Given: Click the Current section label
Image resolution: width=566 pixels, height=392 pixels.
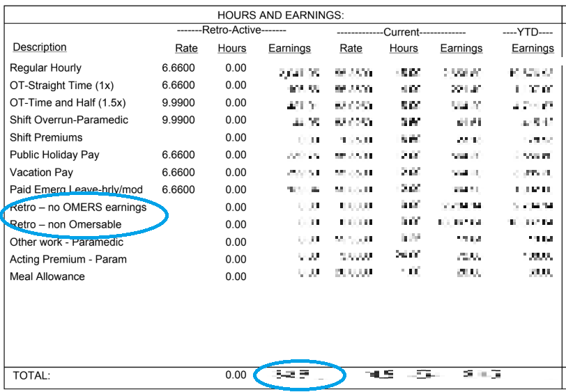Looking at the screenshot, I should click(401, 33).
